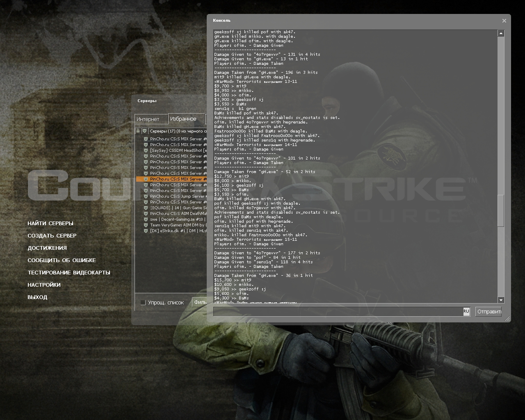Click the VAC shield column header icon
The width and height of the screenshot is (525, 420).
click(x=144, y=131)
